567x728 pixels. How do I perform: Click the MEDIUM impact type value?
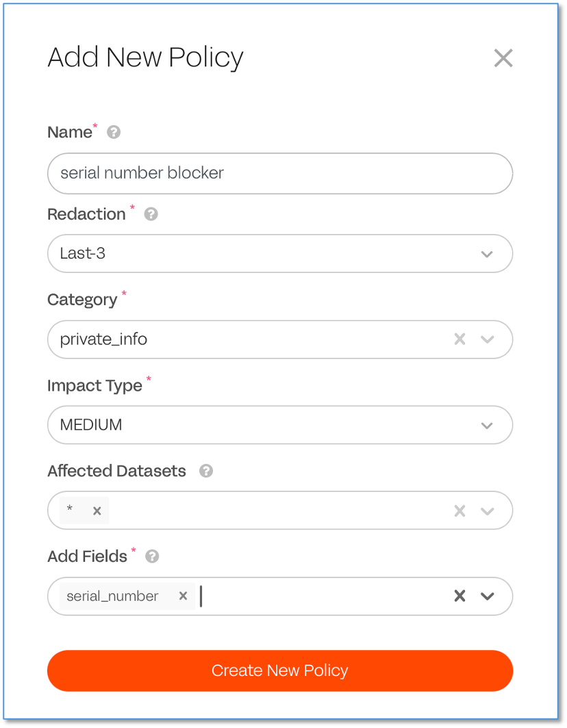click(91, 425)
